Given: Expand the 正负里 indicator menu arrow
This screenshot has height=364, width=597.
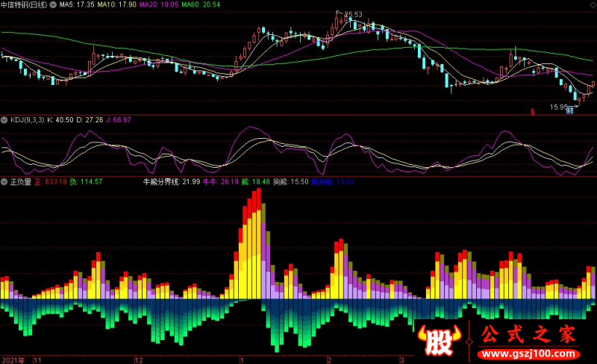Looking at the screenshot, I should pyautogui.click(x=4, y=182).
